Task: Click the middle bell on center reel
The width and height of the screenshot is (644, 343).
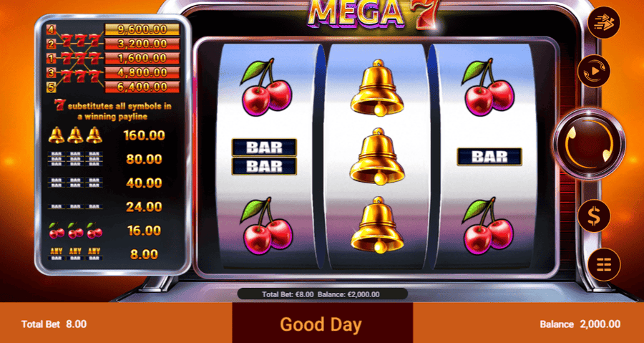Action: click(377, 155)
